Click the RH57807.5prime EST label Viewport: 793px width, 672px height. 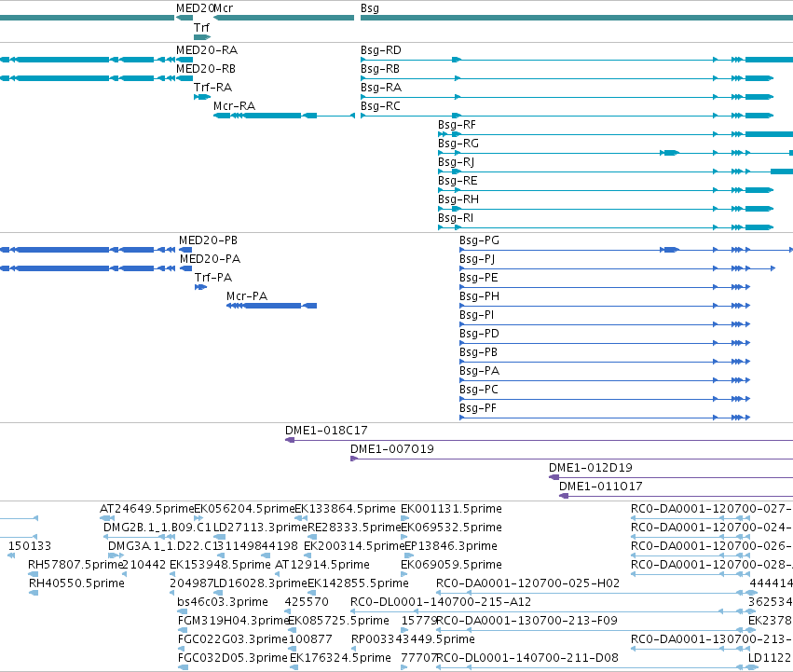pyautogui.click(x=75, y=565)
